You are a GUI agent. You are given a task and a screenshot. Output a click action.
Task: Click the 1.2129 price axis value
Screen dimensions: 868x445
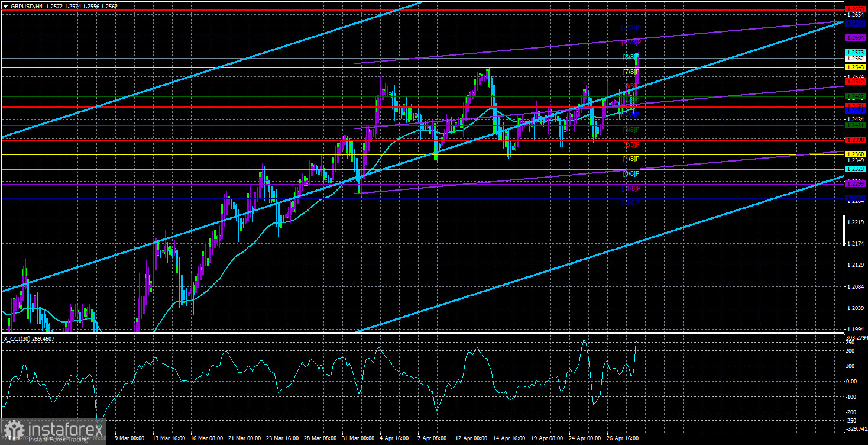855,265
